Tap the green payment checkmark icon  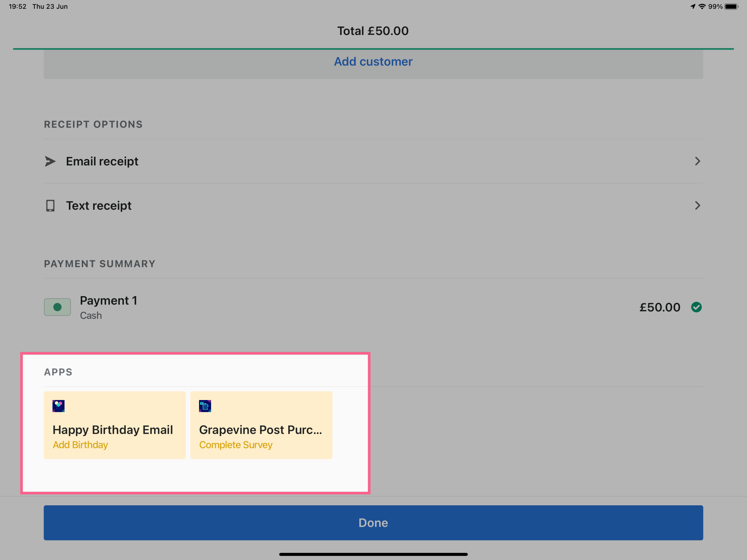click(x=696, y=307)
